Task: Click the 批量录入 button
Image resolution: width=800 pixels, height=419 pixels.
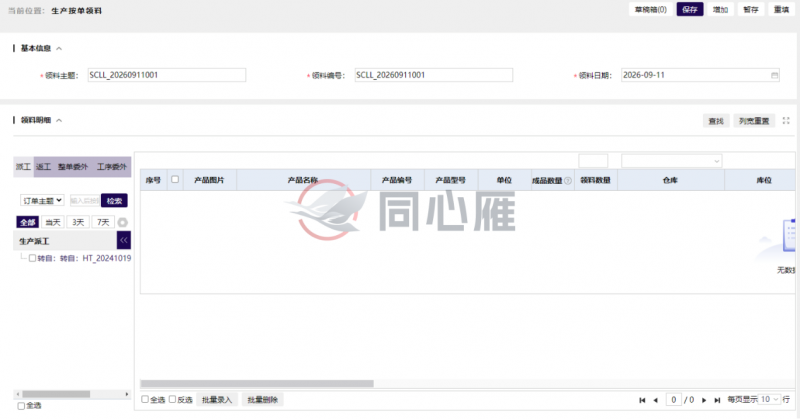Action: [x=217, y=400]
